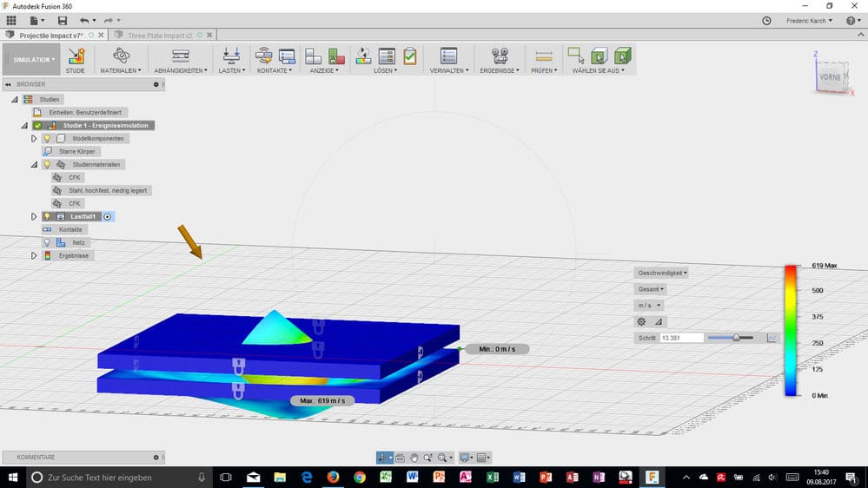Open the Frederic Karch account menu
This screenshot has height=488, width=868.
809,21
